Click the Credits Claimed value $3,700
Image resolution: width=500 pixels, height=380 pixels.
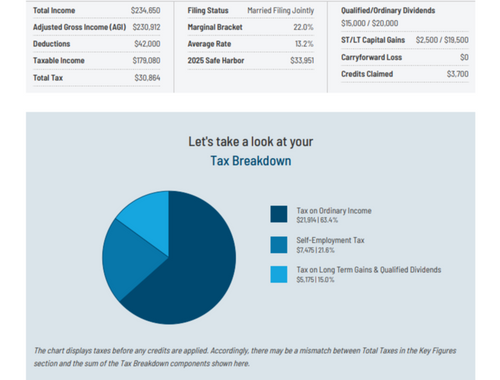(x=458, y=74)
